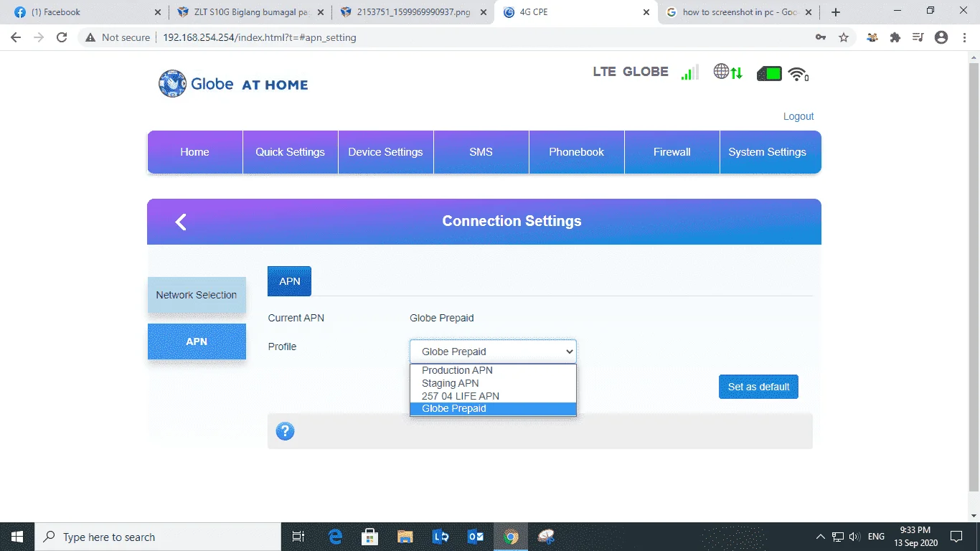Click the green battery status icon
This screenshot has height=551, width=980.
pos(769,73)
